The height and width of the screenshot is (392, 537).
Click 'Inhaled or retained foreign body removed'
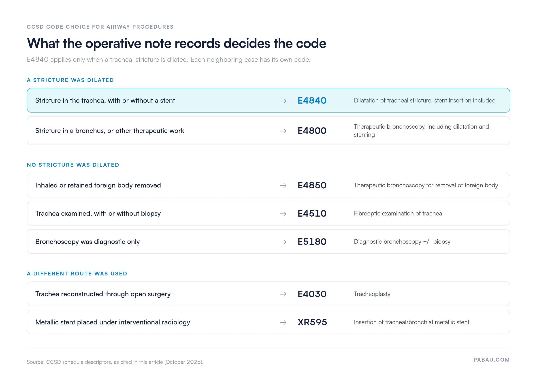click(x=98, y=185)
